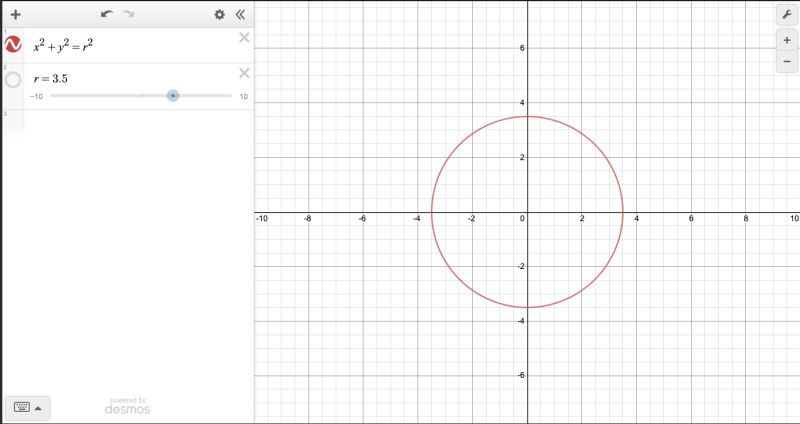The image size is (800, 424).
Task: Collapse the expression list panel
Action: 241,15
